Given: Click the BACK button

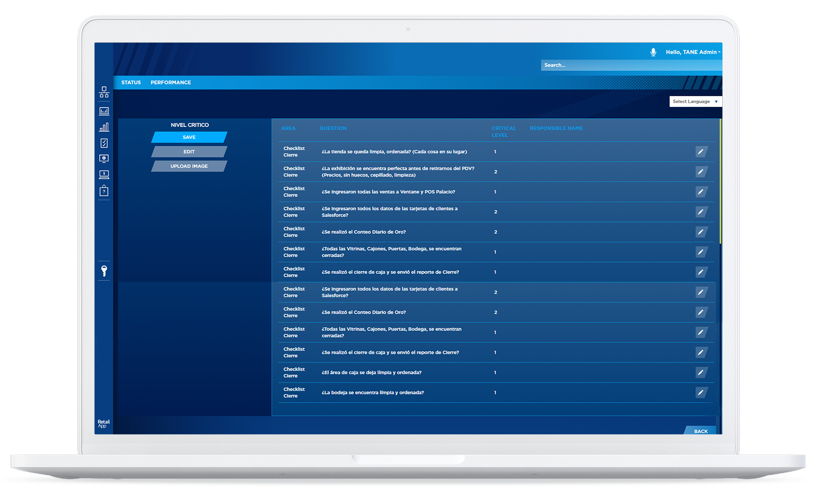Looking at the screenshot, I should click(701, 431).
